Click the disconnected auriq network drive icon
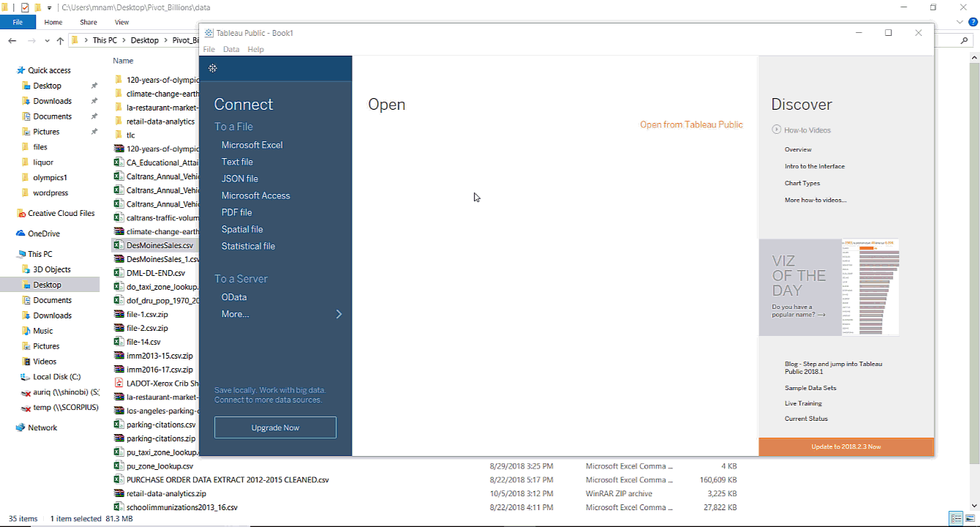The width and height of the screenshot is (980, 527). point(26,392)
